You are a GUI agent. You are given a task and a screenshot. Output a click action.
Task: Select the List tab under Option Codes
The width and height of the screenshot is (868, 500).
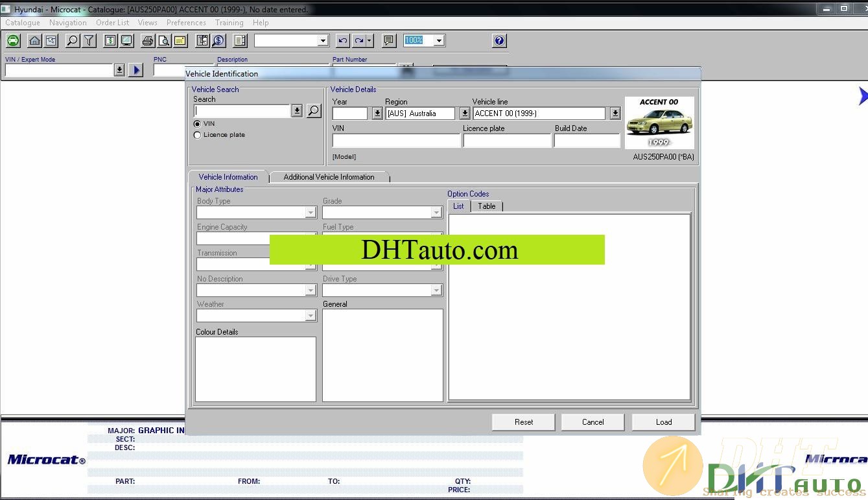click(459, 206)
